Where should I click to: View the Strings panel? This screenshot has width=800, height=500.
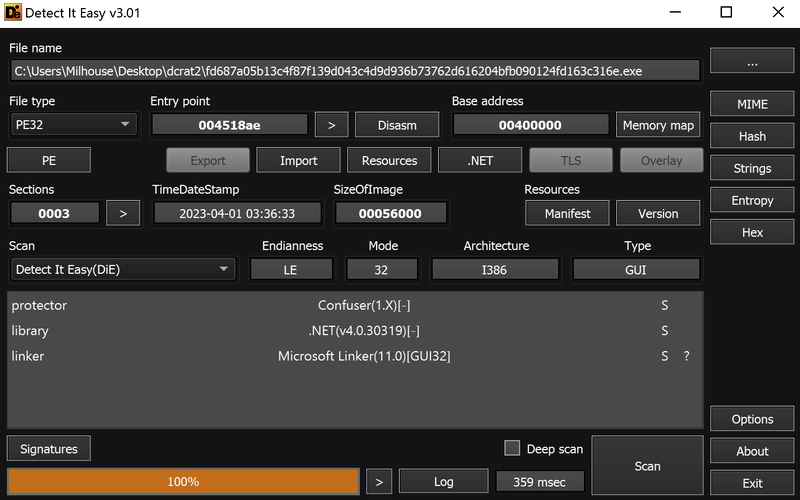click(752, 168)
